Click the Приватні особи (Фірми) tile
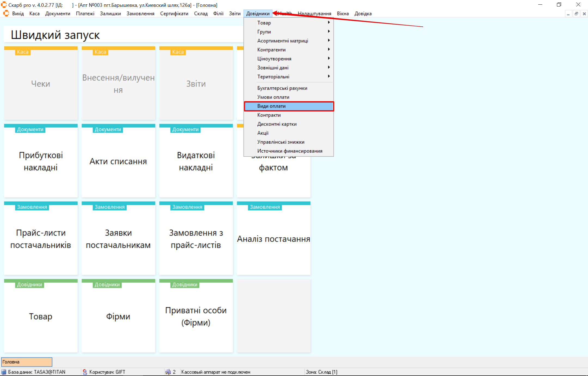This screenshot has width=588, height=376. coord(196,316)
